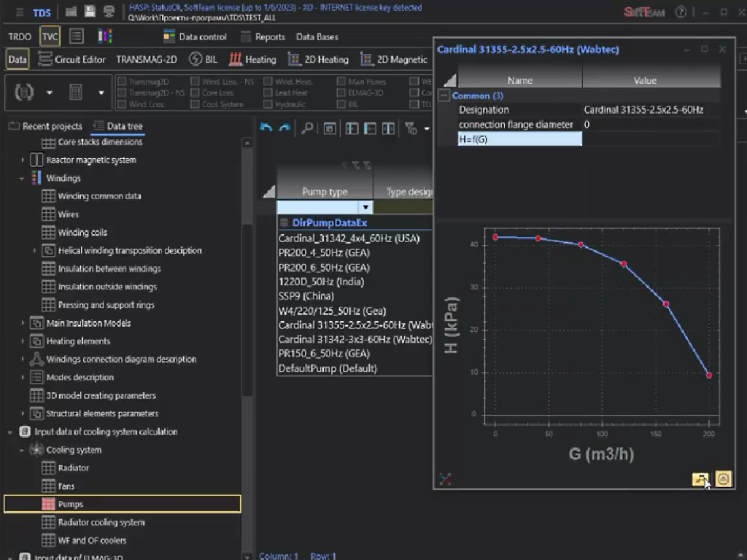The width and height of the screenshot is (747, 560).
Task: Switch to the Data tree tab
Action: click(x=118, y=126)
